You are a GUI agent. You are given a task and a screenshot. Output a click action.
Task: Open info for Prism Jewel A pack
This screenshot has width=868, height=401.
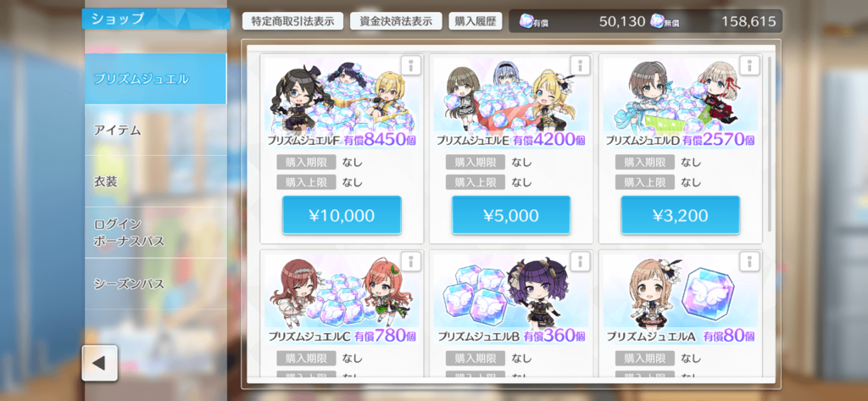tap(749, 261)
